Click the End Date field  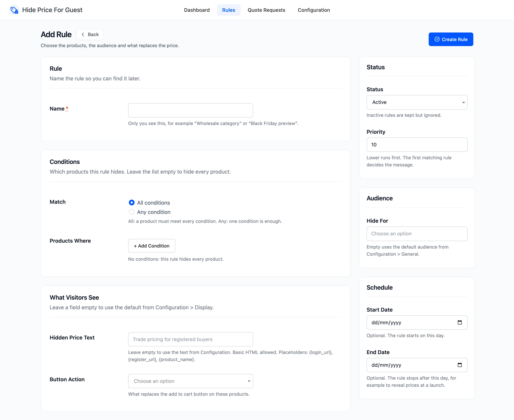(x=417, y=365)
